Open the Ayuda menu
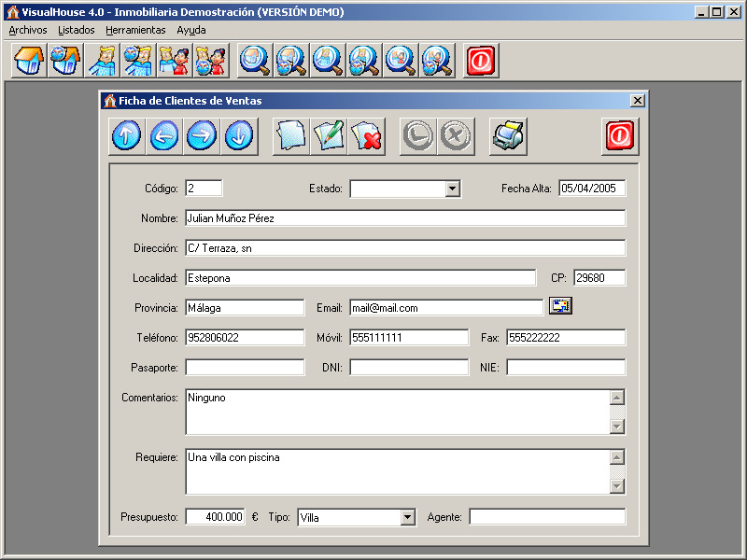The height and width of the screenshot is (560, 747). (191, 30)
